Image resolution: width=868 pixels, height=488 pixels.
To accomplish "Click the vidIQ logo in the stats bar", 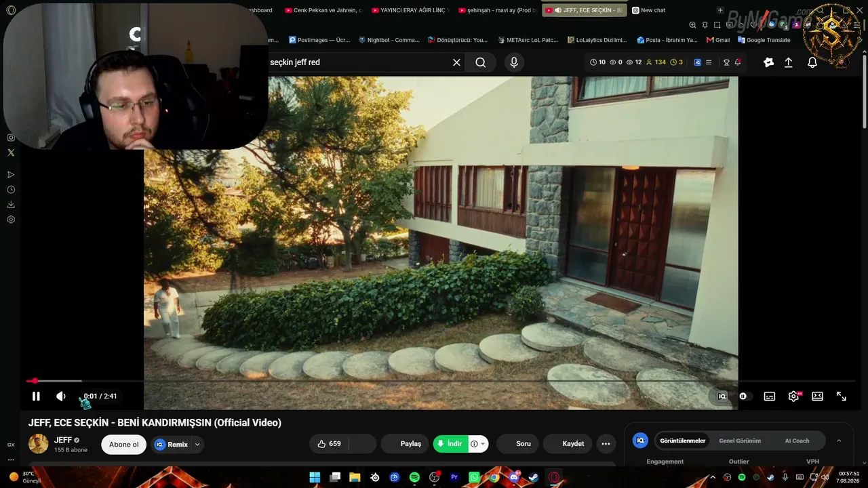I will (x=697, y=62).
